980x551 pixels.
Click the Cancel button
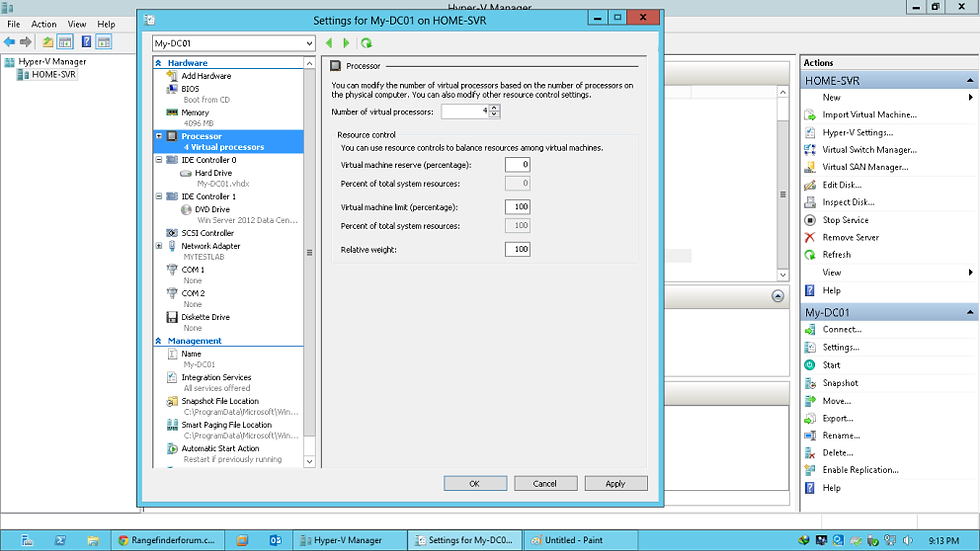point(545,484)
